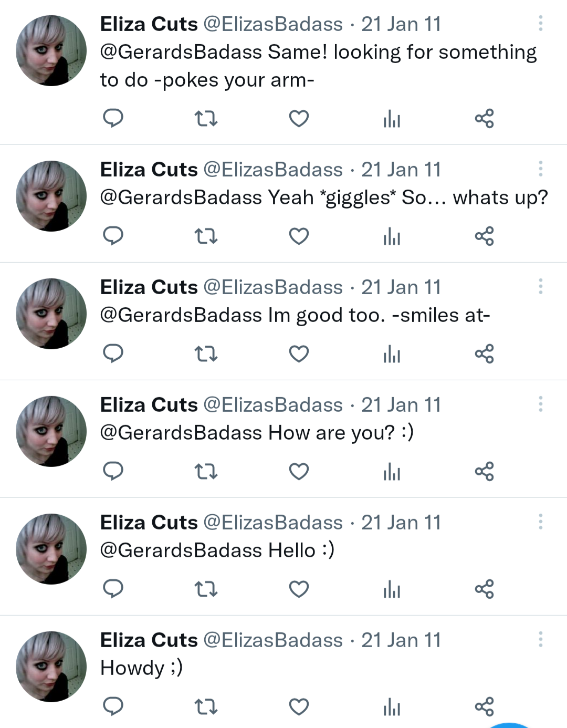Open more options on 'pokes your arm' tweet
The image size is (567, 728).
[540, 24]
